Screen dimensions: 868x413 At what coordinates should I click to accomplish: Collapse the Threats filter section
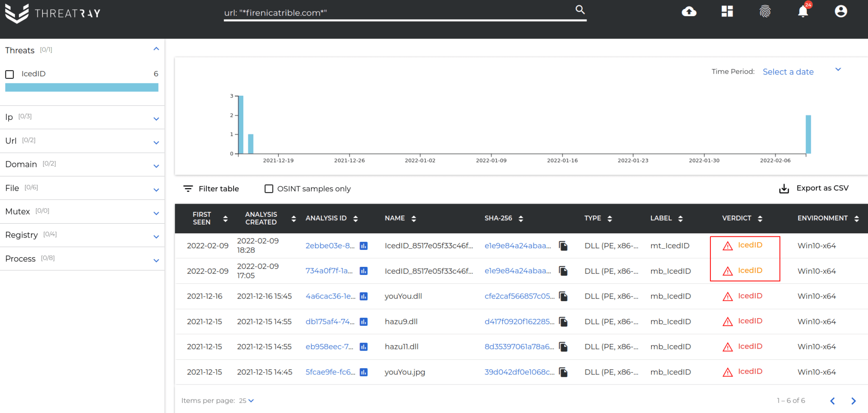coord(156,49)
